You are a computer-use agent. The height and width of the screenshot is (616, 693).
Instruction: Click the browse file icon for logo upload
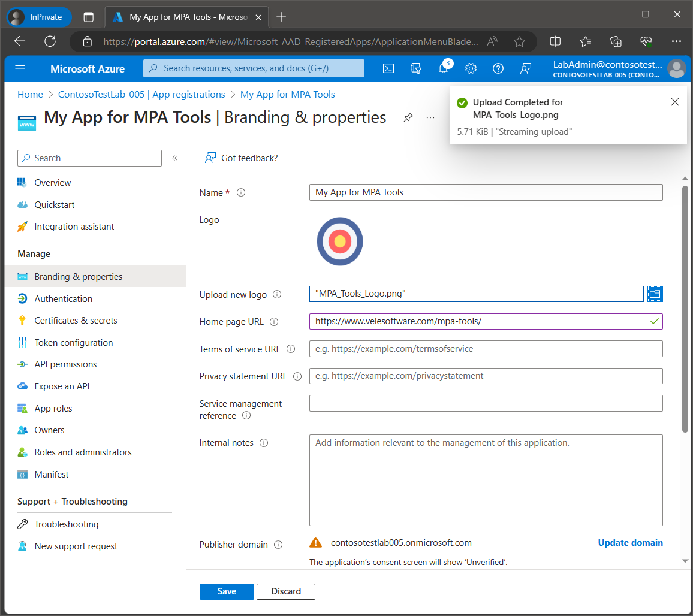point(655,294)
